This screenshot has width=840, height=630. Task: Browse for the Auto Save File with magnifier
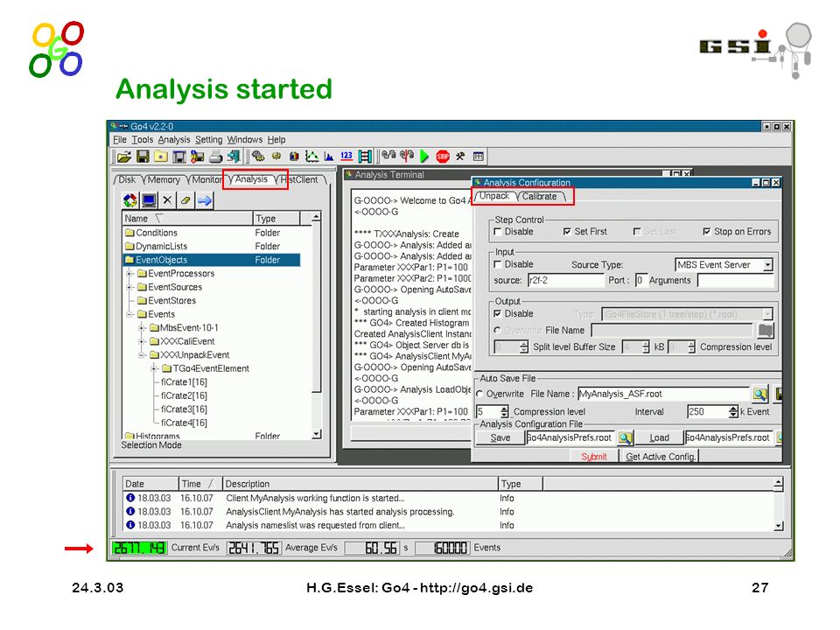[759, 395]
